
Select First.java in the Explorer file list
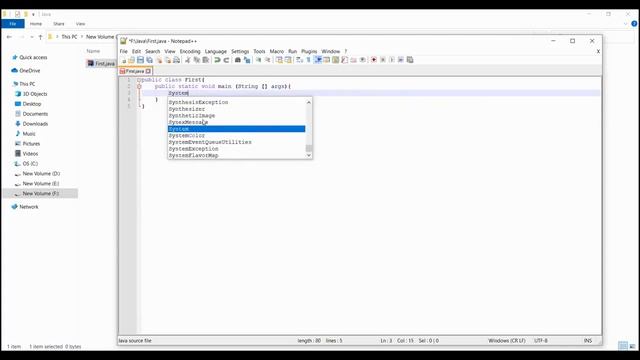point(101,64)
